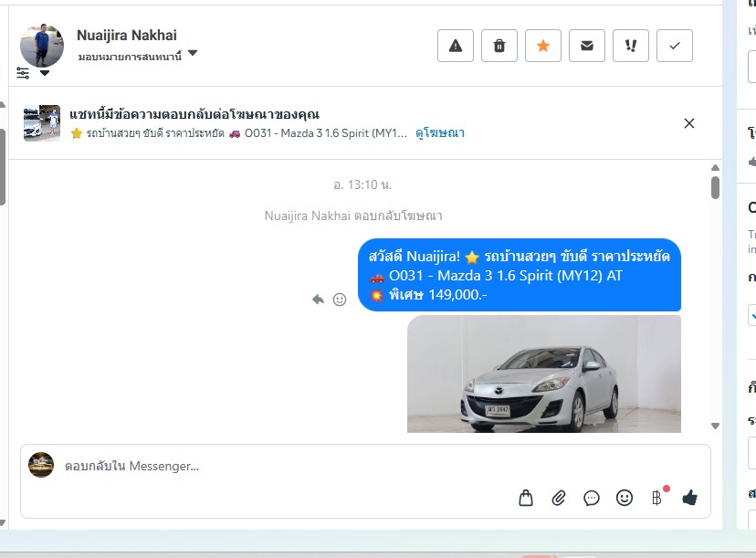React to message with smiley icon
This screenshot has width=756, height=558.
click(340, 300)
